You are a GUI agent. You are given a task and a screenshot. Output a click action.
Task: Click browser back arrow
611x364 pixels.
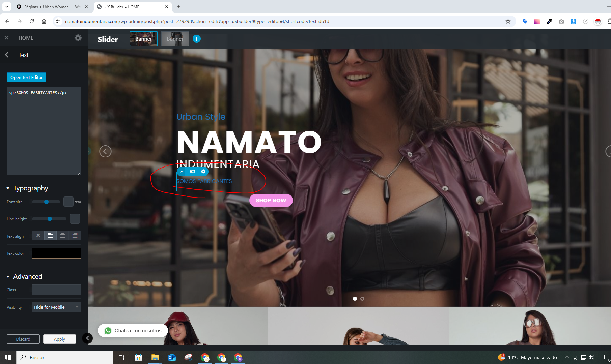(x=7, y=21)
